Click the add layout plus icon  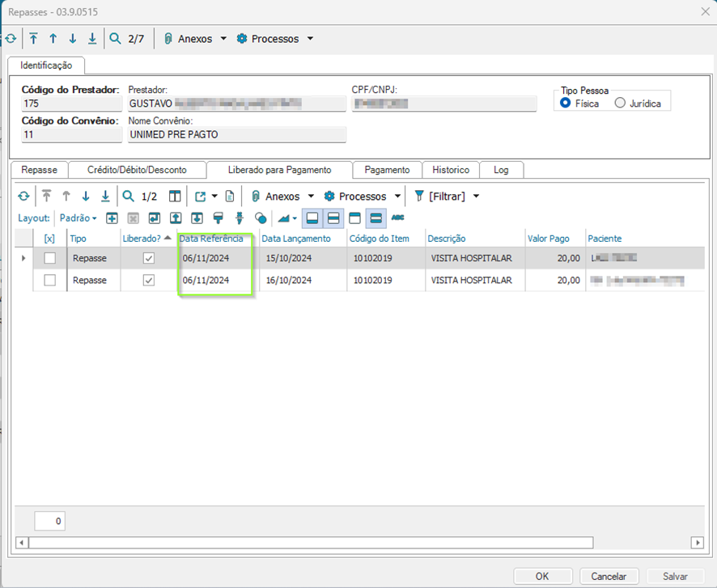(112, 218)
